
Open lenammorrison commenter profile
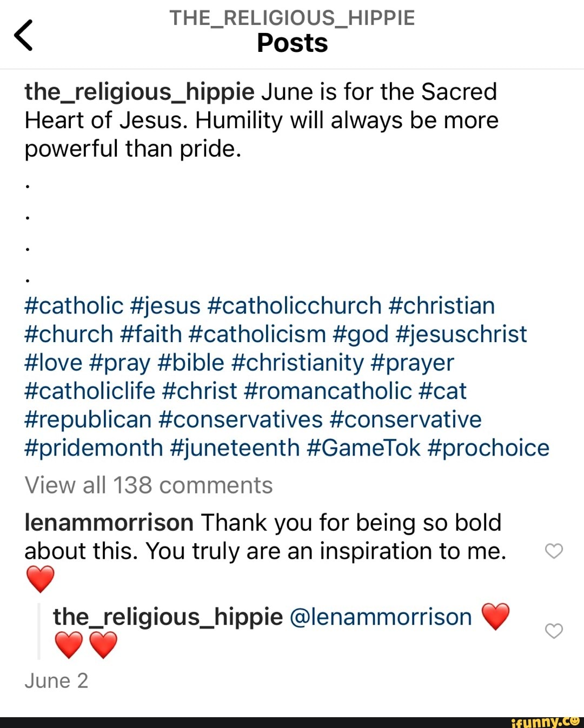[109, 523]
